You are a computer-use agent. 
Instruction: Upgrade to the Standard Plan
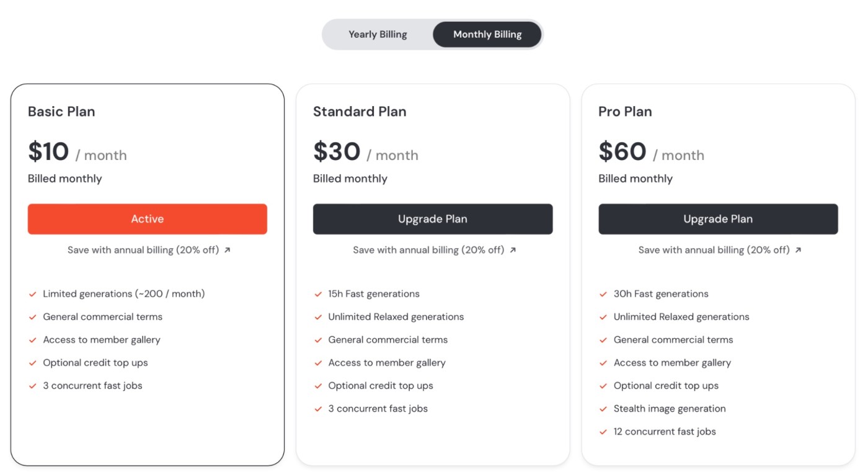pyautogui.click(x=433, y=219)
